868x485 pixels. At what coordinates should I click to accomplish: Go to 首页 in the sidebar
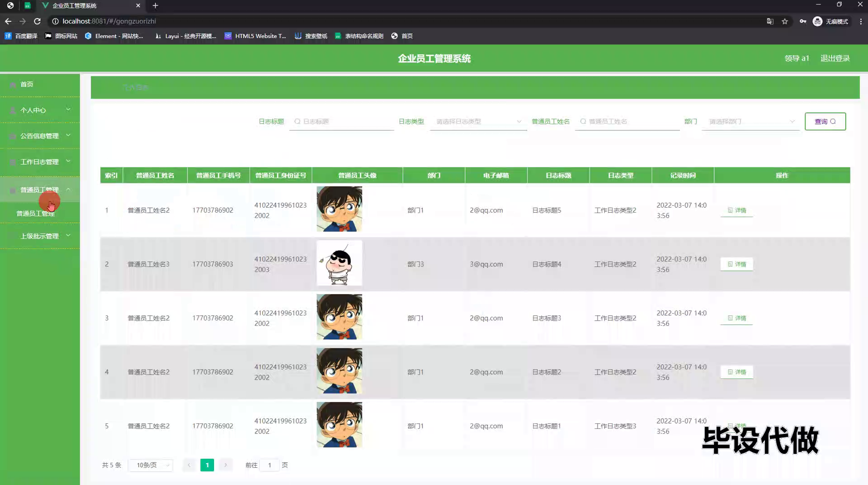40,84
